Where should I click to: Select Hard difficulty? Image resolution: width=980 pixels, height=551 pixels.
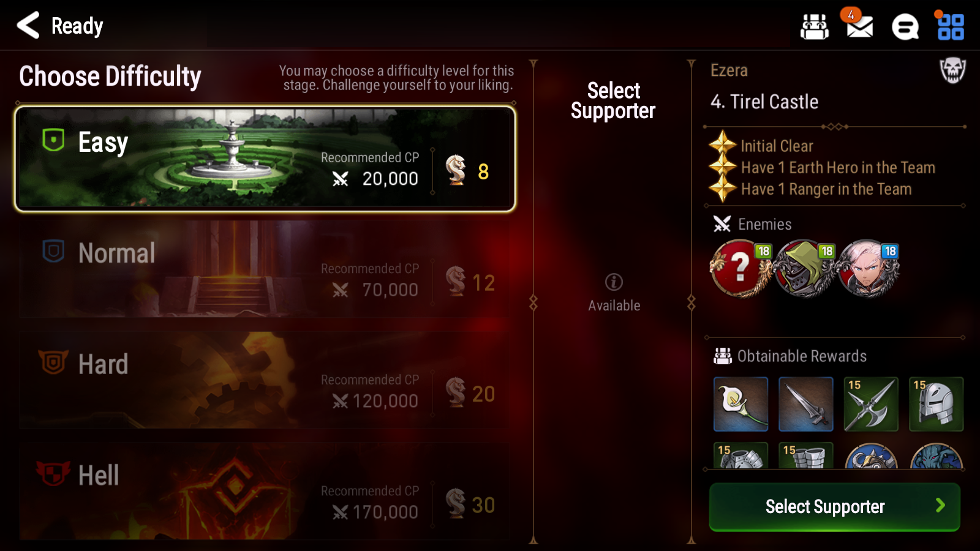[265, 380]
